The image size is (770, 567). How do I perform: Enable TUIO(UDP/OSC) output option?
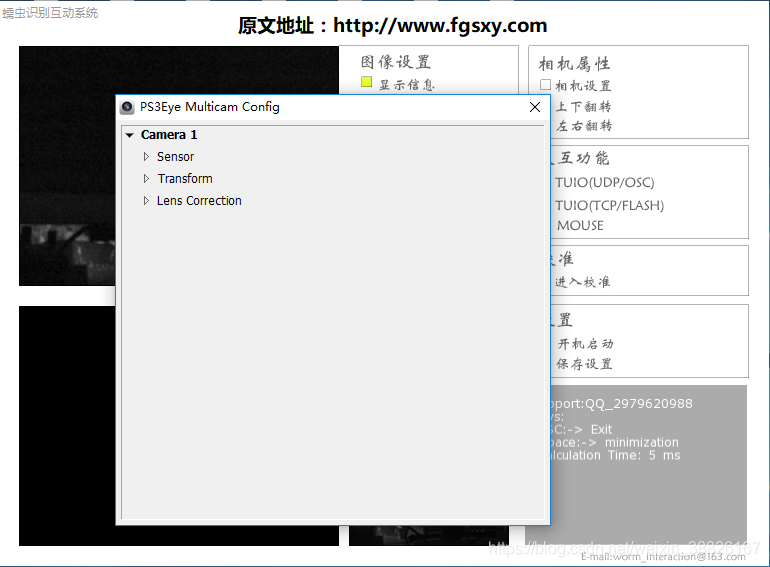[605, 183]
